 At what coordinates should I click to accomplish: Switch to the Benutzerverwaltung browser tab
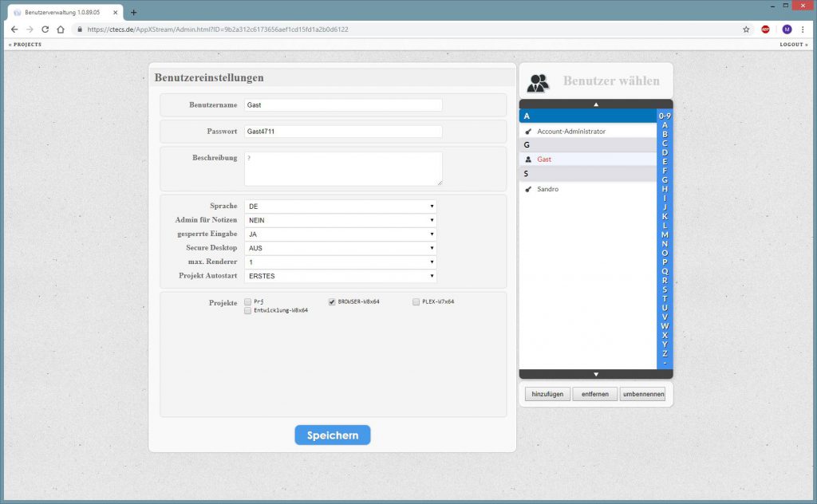pos(62,13)
